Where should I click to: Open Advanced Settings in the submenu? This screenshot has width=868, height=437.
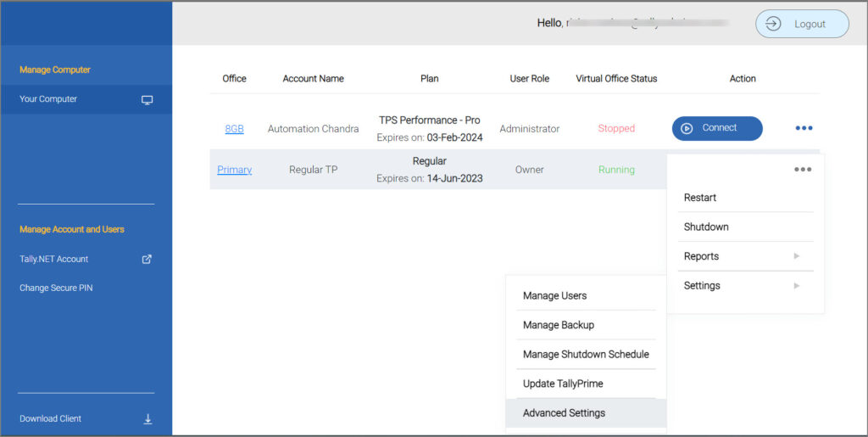coord(586,412)
